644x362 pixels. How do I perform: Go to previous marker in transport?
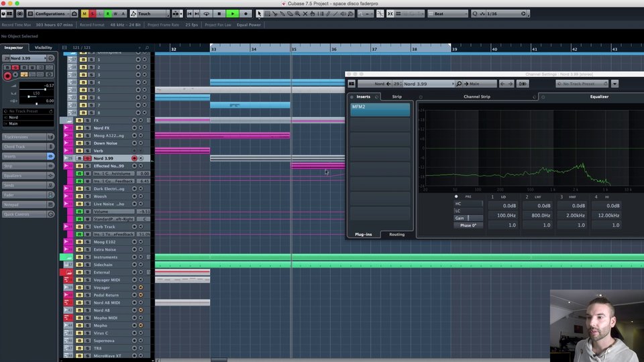tap(189, 13)
